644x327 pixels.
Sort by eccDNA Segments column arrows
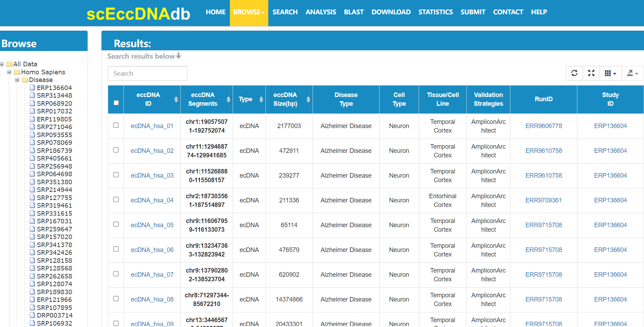tap(228, 99)
